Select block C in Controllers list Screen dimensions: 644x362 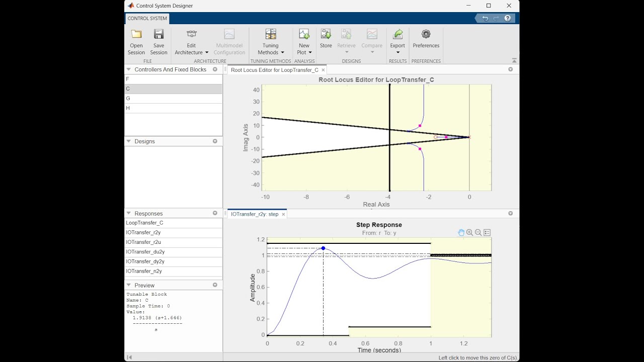(173, 89)
